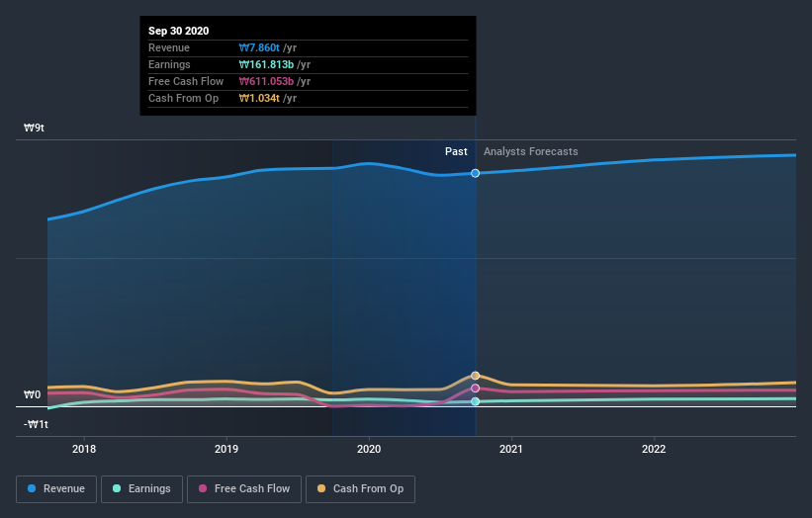Toggle the Free Cash Flow legend button
Viewport: 812px width, 518px height.
[x=244, y=489]
